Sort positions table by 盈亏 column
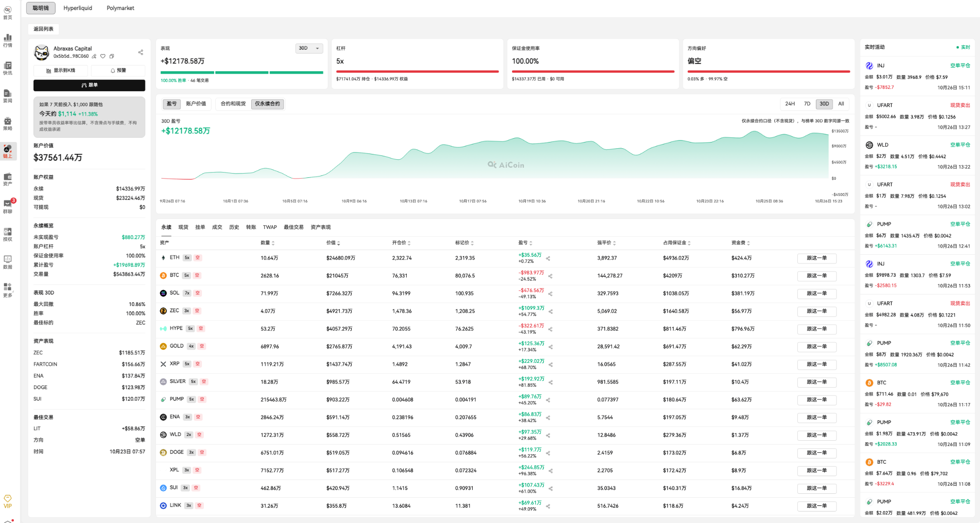 (525, 243)
